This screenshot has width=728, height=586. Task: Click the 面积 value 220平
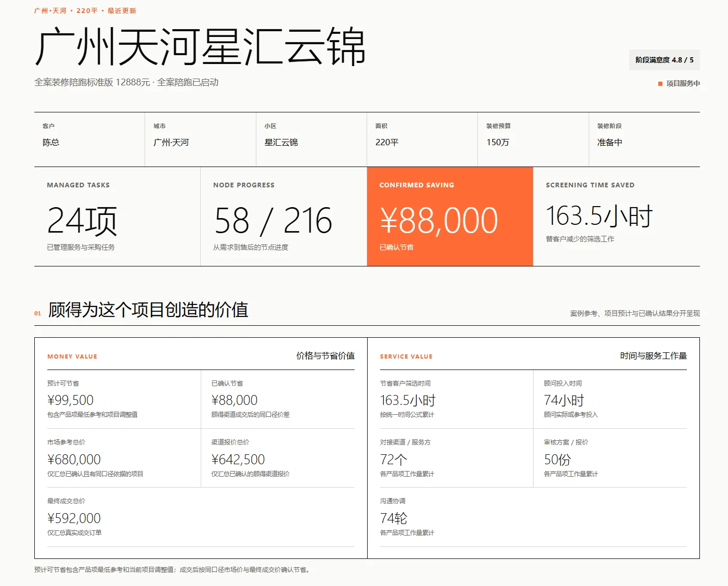(387, 142)
